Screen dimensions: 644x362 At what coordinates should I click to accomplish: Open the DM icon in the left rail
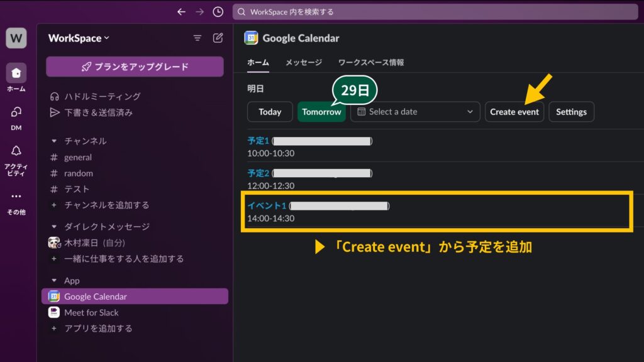(16, 113)
